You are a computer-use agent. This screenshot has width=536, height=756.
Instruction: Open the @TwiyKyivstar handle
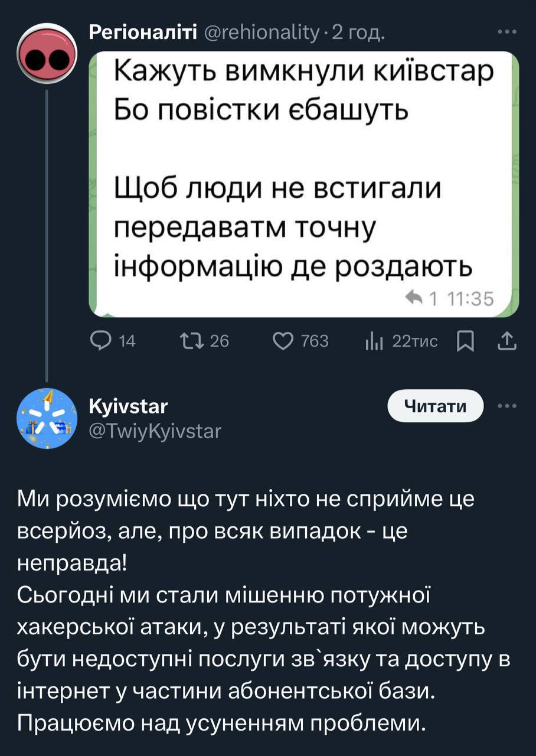[155, 431]
